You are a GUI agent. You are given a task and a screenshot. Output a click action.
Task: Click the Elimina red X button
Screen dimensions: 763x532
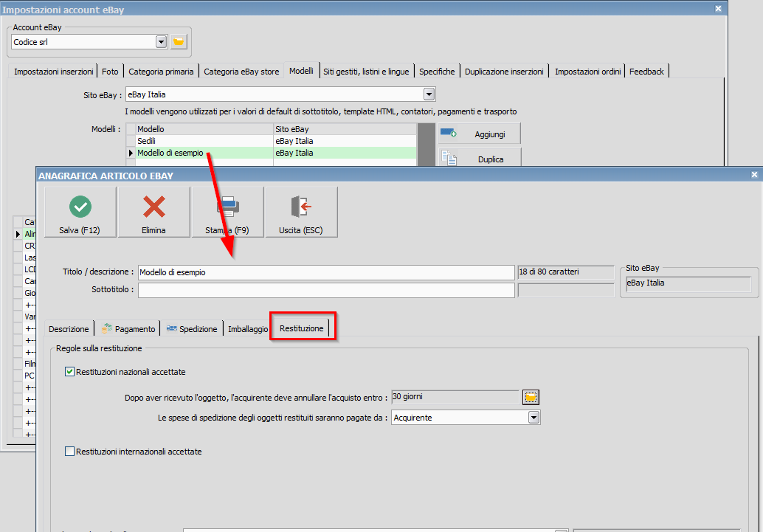[x=153, y=213]
